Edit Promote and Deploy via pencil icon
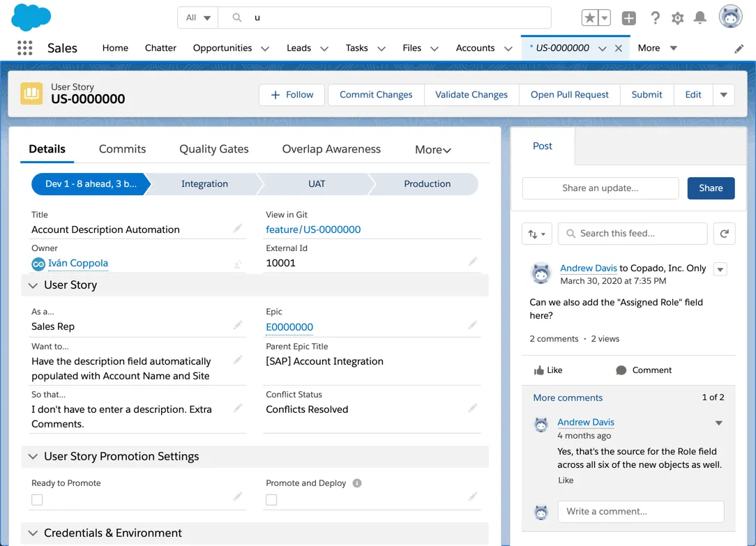Viewport: 756px width, 546px height. [473, 496]
